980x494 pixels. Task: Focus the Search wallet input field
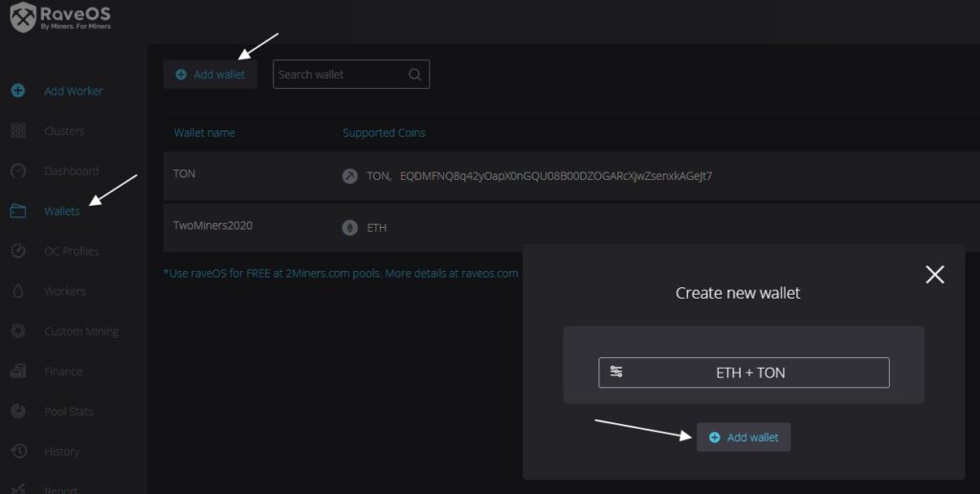340,75
